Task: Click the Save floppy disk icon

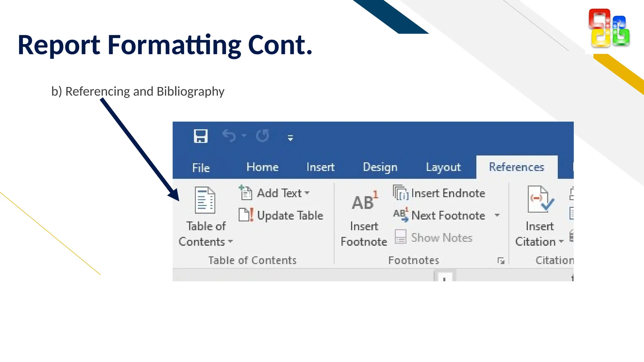Action: tap(201, 136)
